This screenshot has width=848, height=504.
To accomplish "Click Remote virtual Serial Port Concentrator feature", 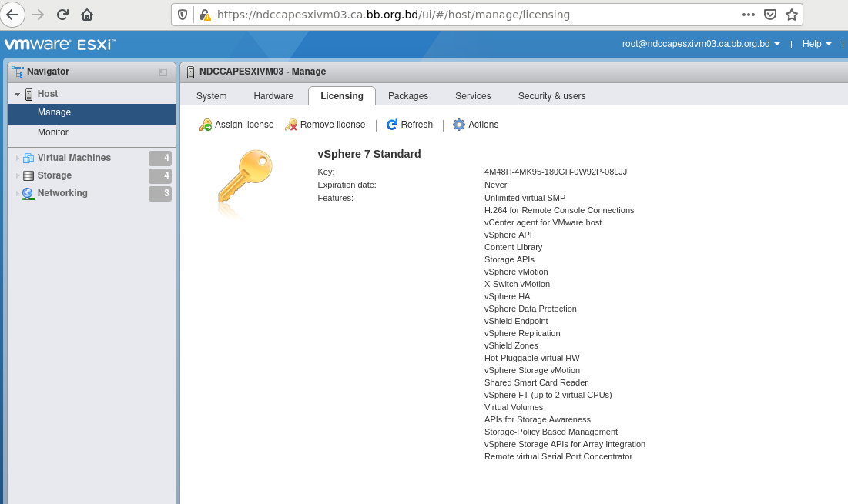I will (558, 456).
